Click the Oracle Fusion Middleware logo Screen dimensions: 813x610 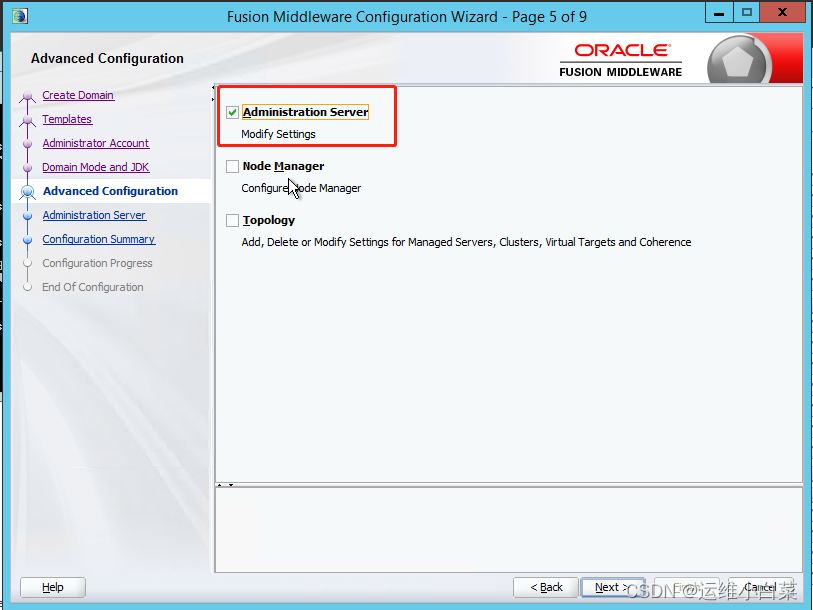click(x=621, y=61)
